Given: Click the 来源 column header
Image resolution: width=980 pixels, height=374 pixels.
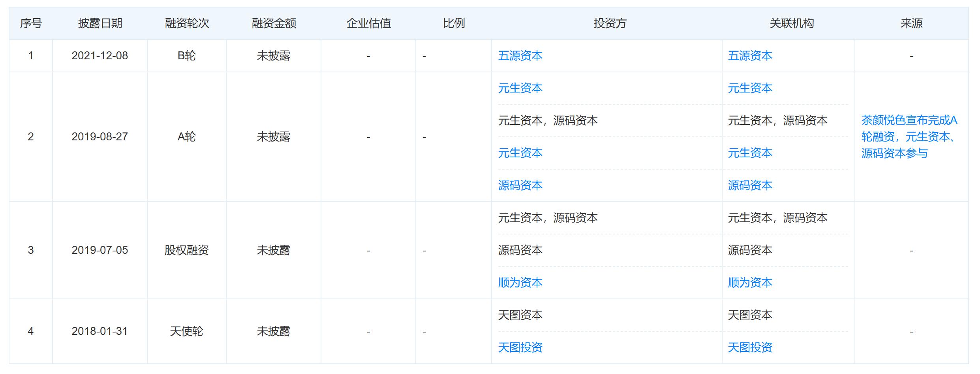Looking at the screenshot, I should click(x=911, y=23).
